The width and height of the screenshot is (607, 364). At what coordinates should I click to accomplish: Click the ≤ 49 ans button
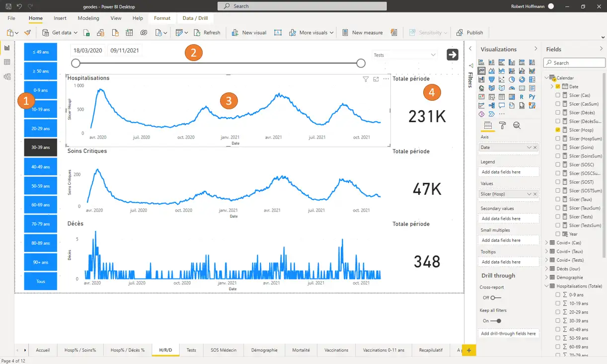(41, 52)
